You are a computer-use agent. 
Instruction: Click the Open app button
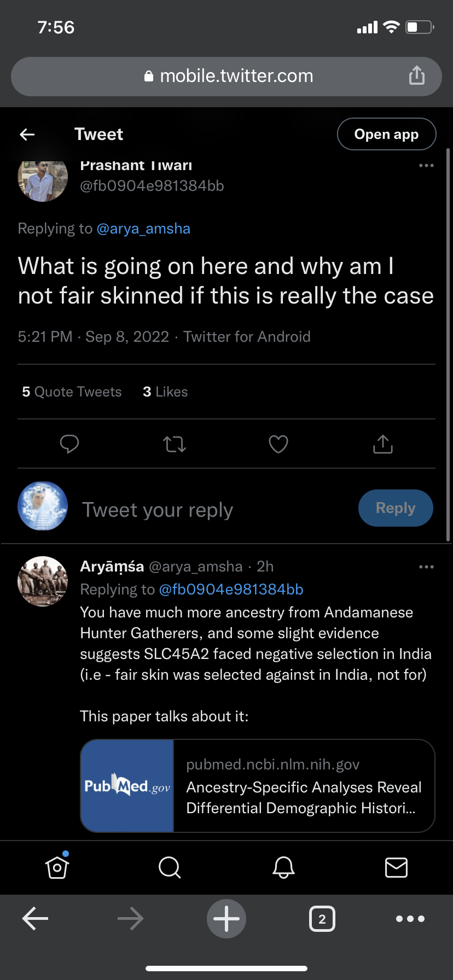coord(386,134)
